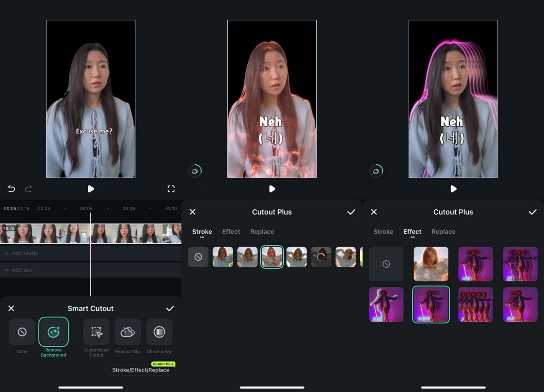Close the Smart Cutout panel
This screenshot has width=544, height=392.
click(x=11, y=308)
